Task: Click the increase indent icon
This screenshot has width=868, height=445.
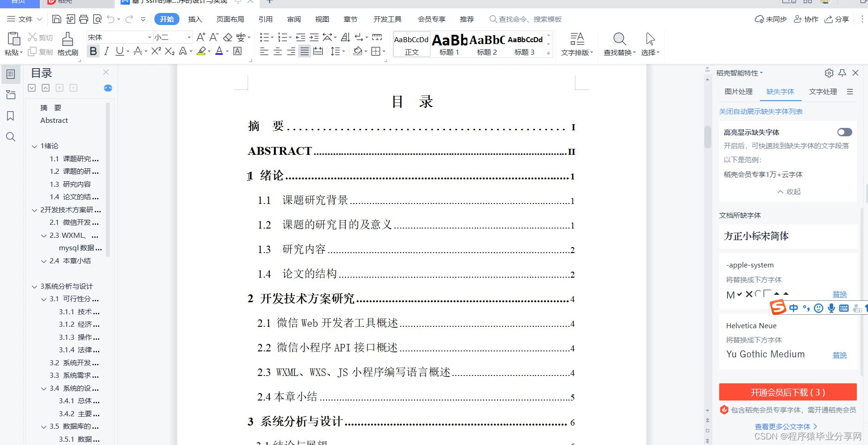Action: click(314, 38)
